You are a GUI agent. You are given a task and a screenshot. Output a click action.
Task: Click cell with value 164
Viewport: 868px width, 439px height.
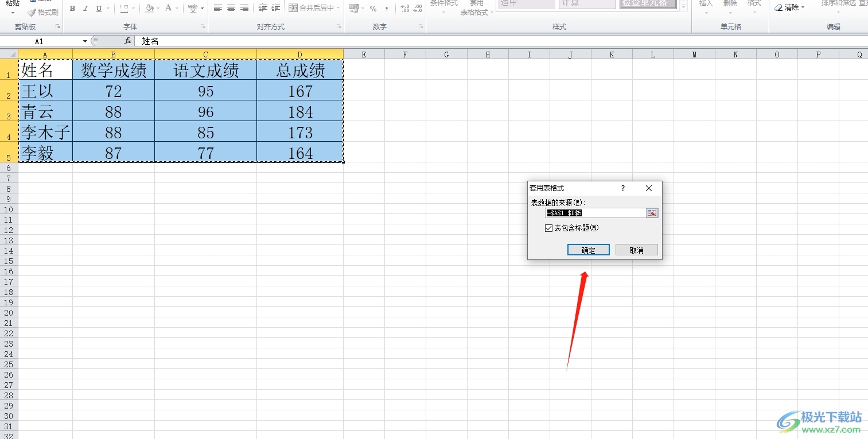click(301, 153)
